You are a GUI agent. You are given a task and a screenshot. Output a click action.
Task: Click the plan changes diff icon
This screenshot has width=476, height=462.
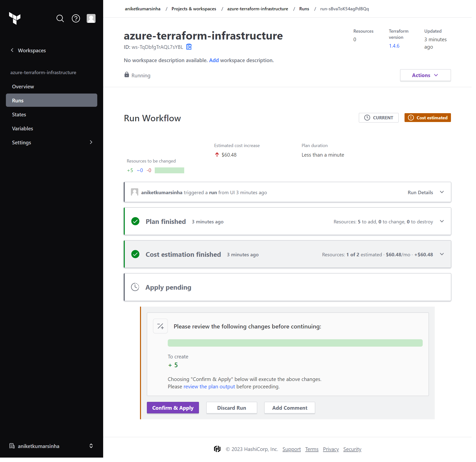tap(160, 326)
